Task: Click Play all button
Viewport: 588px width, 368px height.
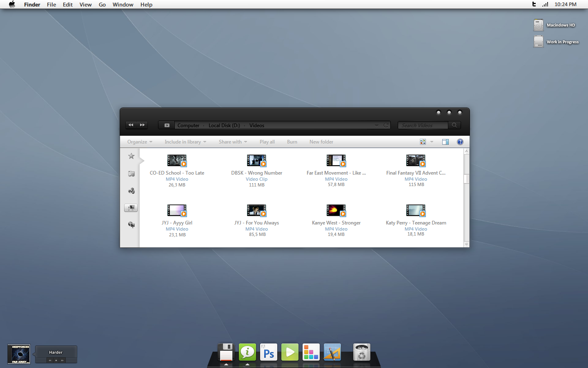Action: [267, 142]
